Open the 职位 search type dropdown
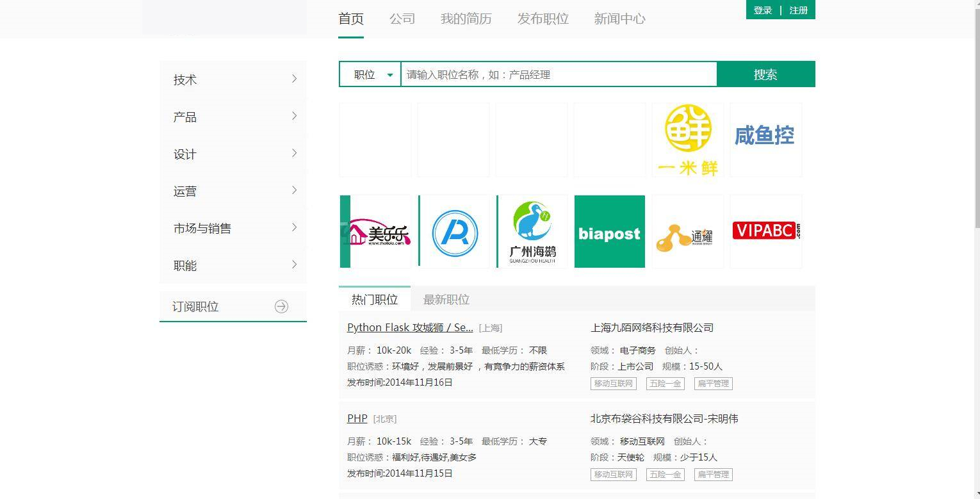980x499 pixels. click(x=370, y=74)
